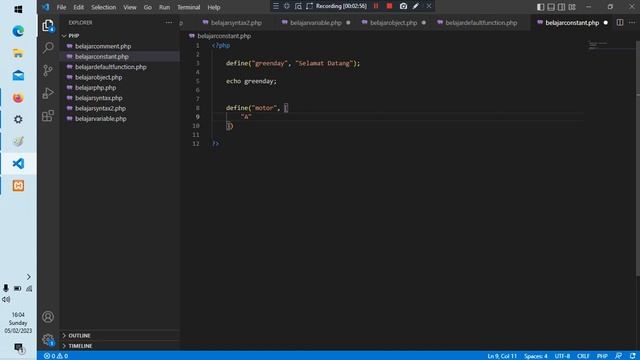
Task: Show hidden system tray icons chevron
Action: 29,277
